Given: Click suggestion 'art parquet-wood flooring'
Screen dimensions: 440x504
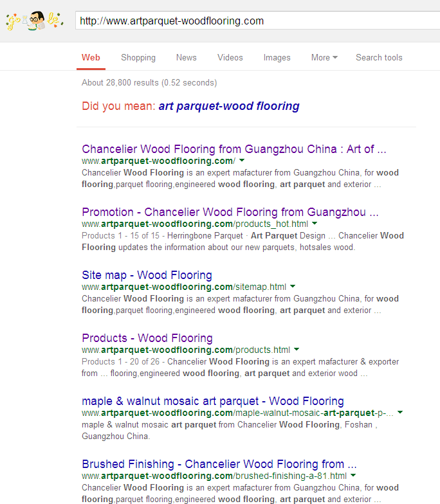Looking at the screenshot, I should [x=229, y=106].
